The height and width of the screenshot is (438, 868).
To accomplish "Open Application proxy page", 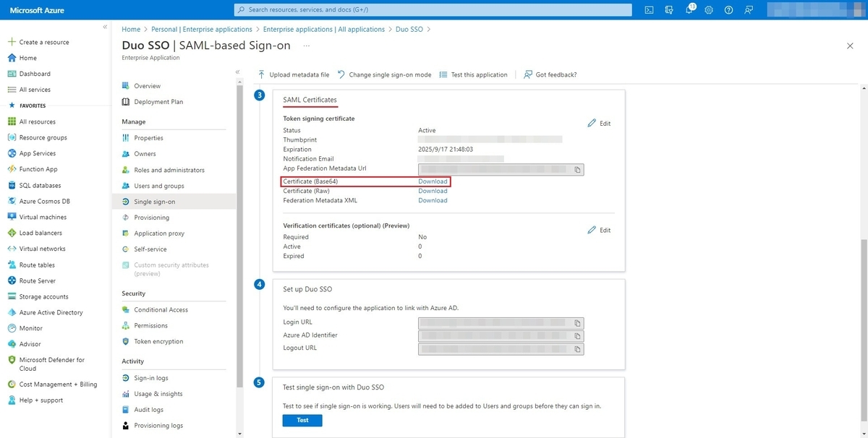I will (159, 233).
